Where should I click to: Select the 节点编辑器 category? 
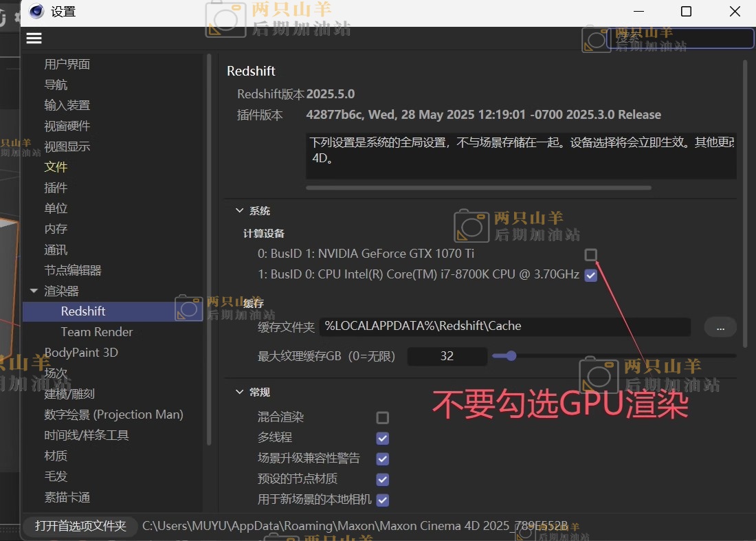click(73, 271)
